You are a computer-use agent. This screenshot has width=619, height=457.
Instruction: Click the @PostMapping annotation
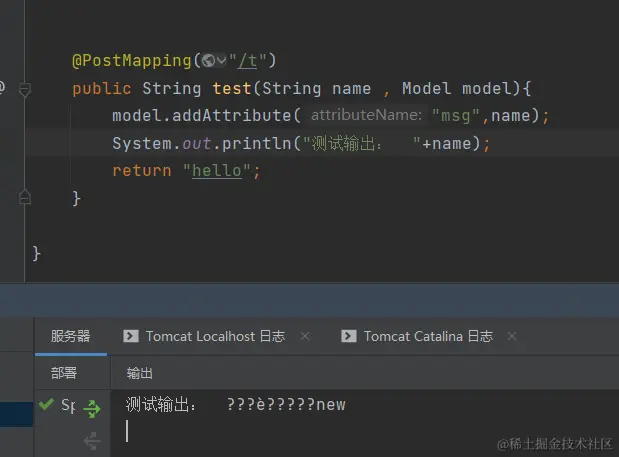pos(132,61)
